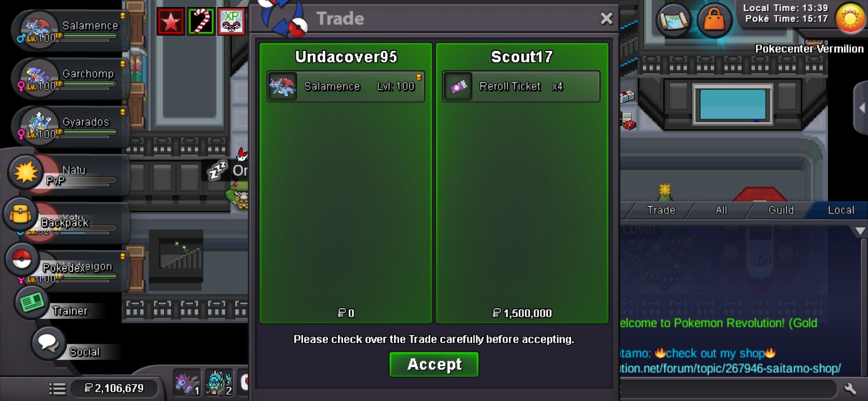Accept the trade
Image resolution: width=868 pixels, height=401 pixels.
point(434,365)
